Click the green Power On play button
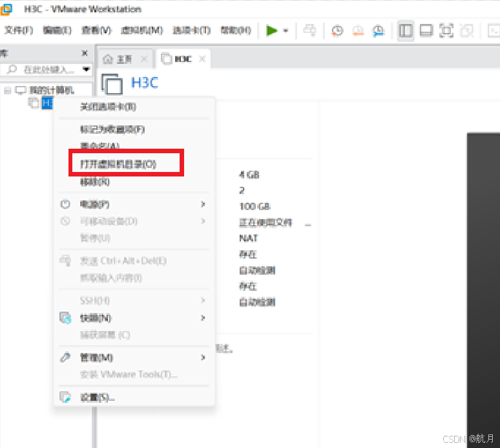 tap(272, 30)
